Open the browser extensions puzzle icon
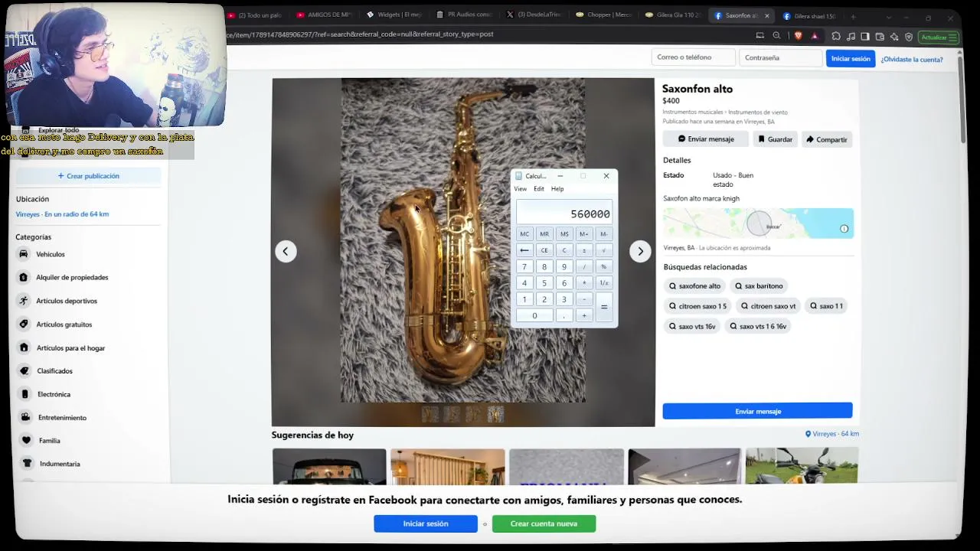Screen dimensions: 980x551 (x=836, y=37)
